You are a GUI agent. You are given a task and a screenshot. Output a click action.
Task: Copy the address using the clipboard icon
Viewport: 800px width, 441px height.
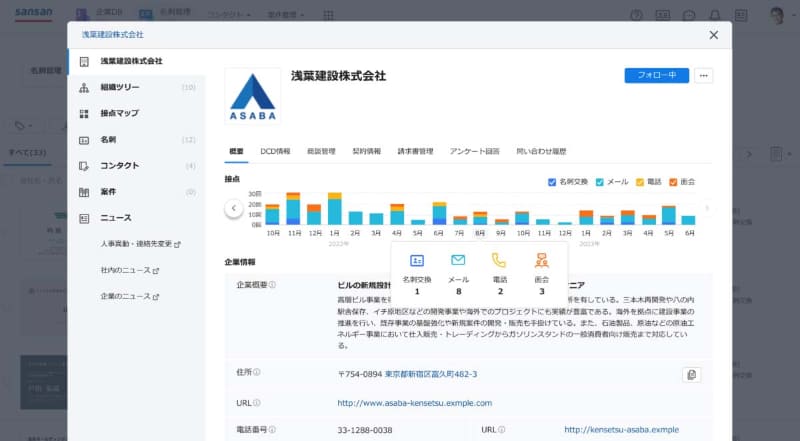click(691, 375)
